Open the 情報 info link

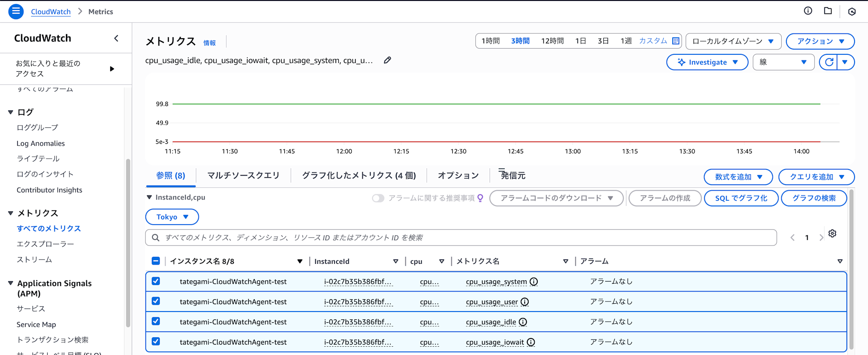tap(209, 43)
